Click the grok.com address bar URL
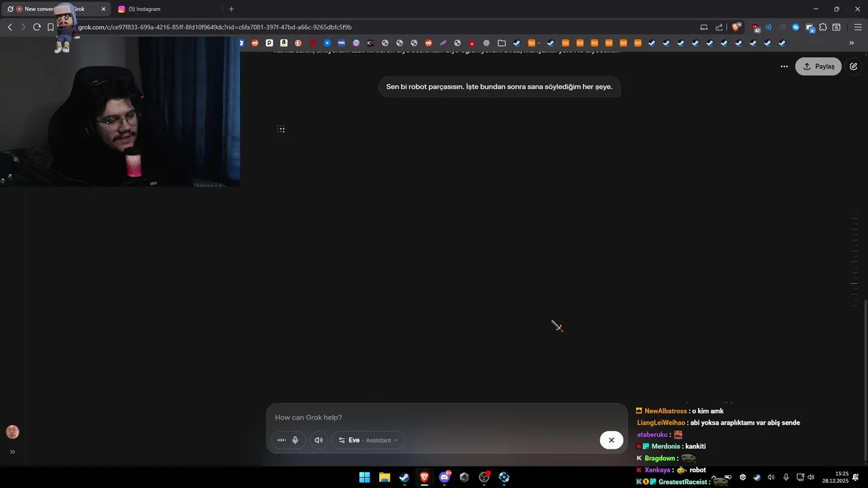 point(214,27)
